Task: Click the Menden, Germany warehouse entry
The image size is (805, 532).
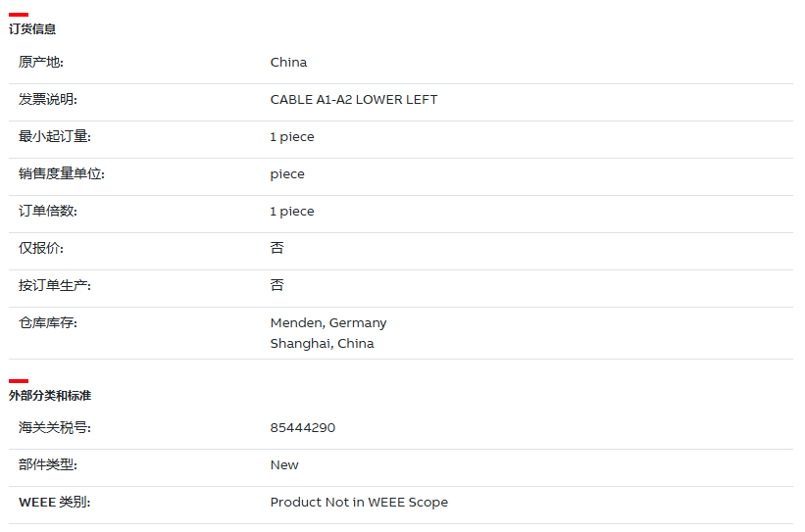Action: (x=328, y=323)
